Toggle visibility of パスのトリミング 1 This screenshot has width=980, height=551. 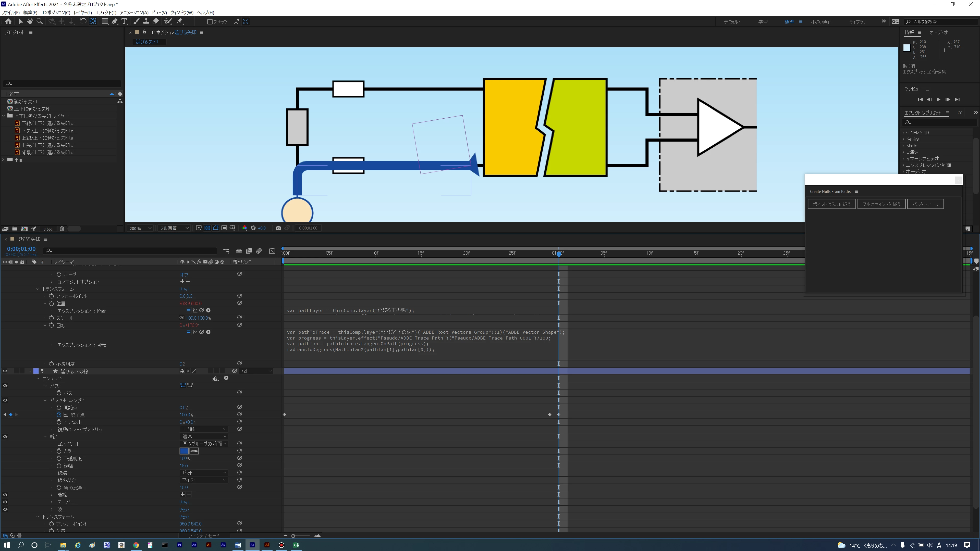(x=5, y=400)
